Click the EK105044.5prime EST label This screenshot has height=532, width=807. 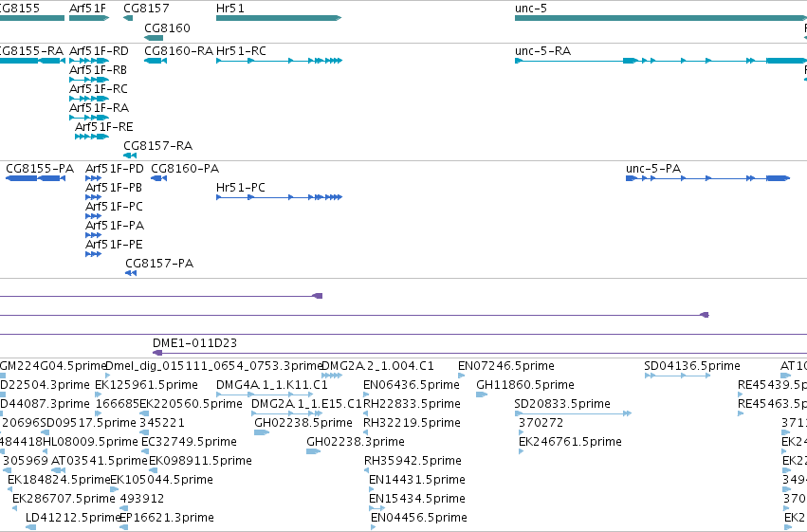[161, 480]
